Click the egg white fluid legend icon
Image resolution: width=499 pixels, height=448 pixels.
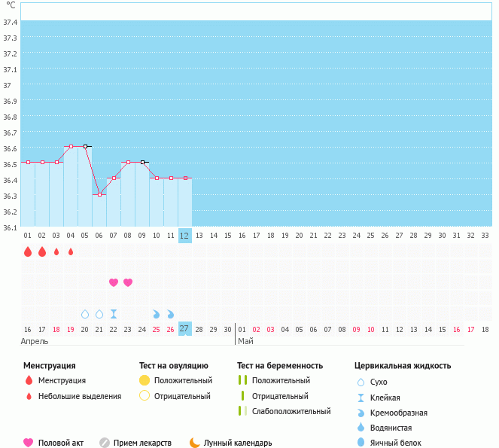[x=362, y=443]
